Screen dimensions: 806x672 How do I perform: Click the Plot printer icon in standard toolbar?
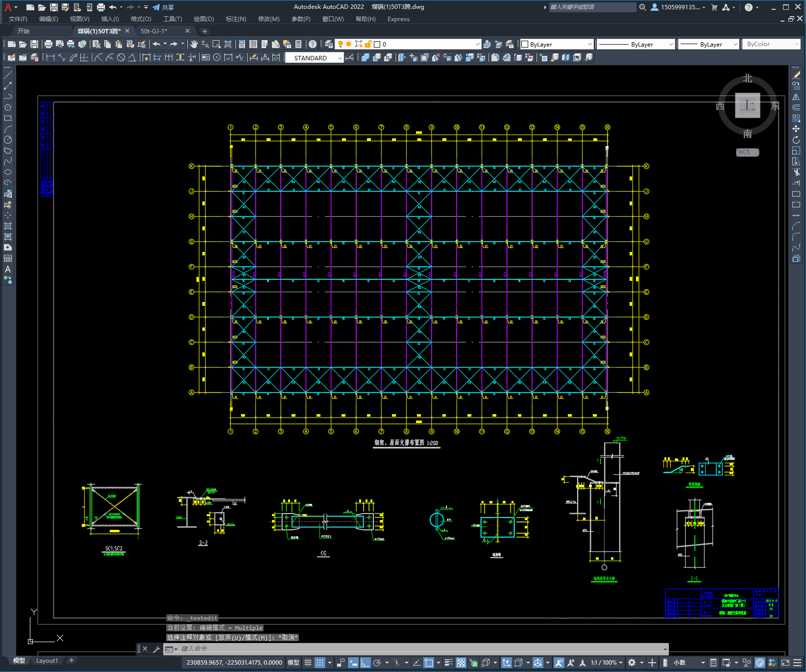point(49,44)
